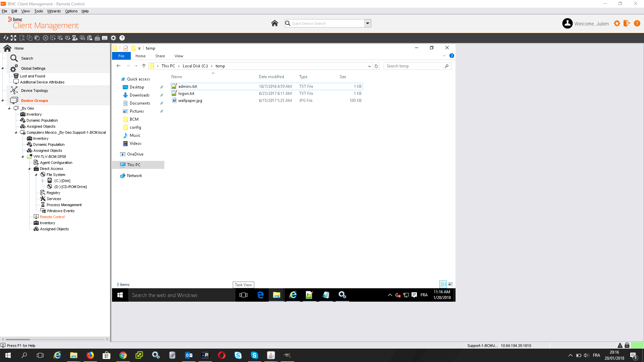
Task: Collapse the File System node
Action: [x=36, y=175]
